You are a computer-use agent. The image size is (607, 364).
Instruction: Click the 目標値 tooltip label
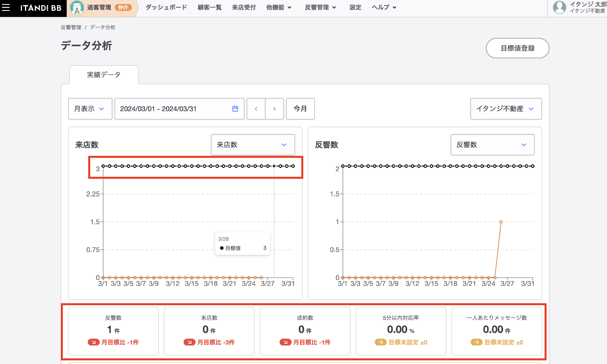233,248
